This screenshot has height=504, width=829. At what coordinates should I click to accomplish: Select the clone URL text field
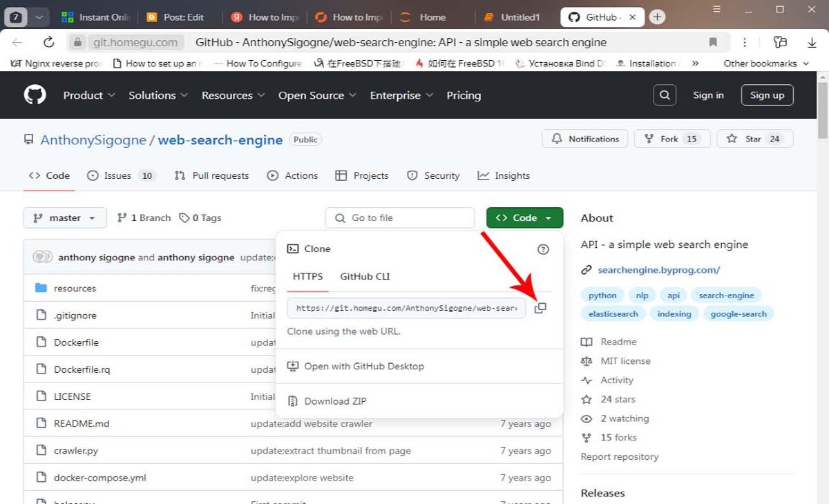click(x=406, y=308)
